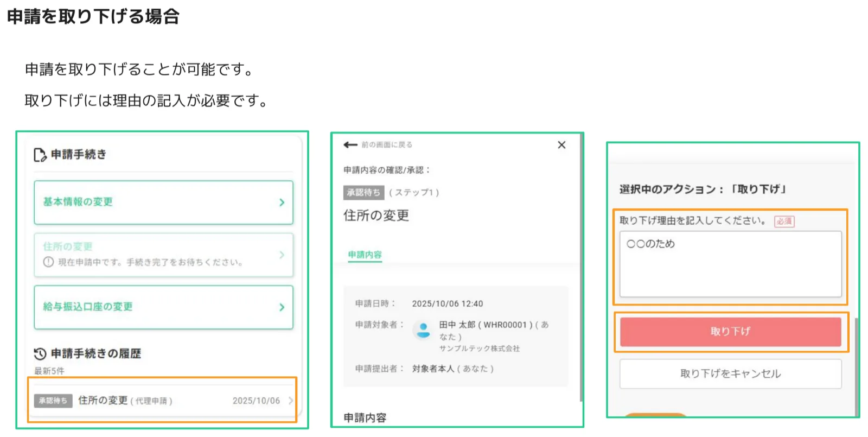This screenshot has height=437, width=868.
Task: Click the サンプルテック株式会社 company name
Action: click(x=480, y=349)
